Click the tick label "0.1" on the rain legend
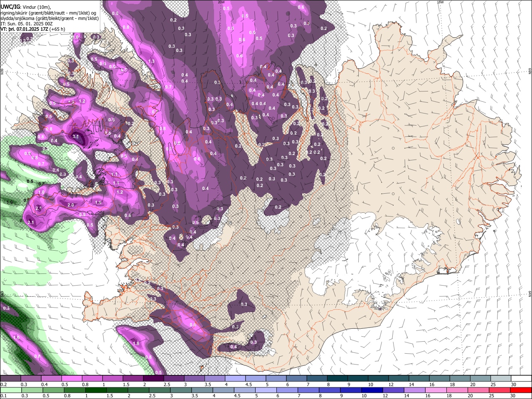532x399 pixels. point(3,396)
